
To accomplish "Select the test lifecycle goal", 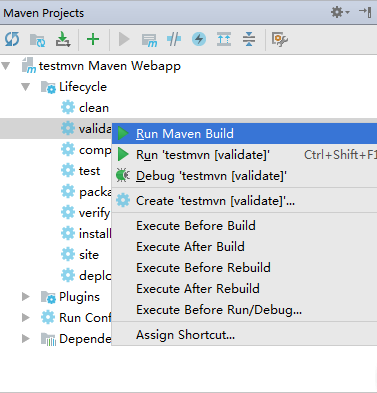I will click(x=89, y=171).
